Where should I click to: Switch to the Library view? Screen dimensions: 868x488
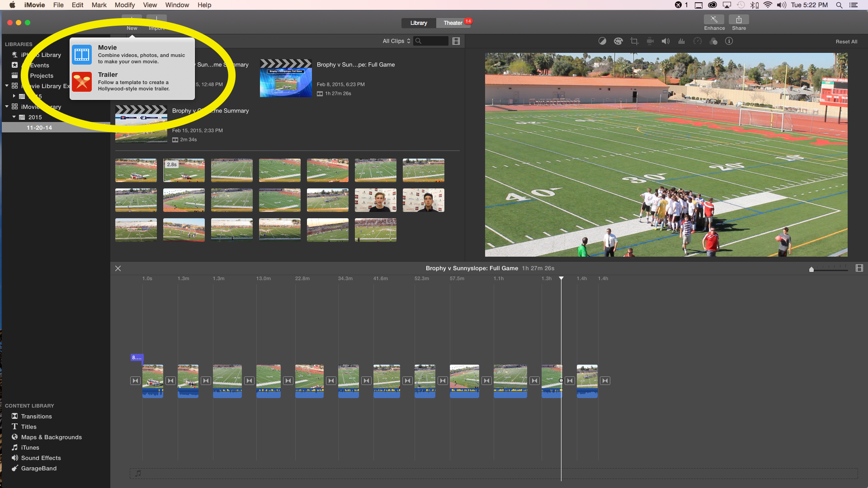coord(419,23)
